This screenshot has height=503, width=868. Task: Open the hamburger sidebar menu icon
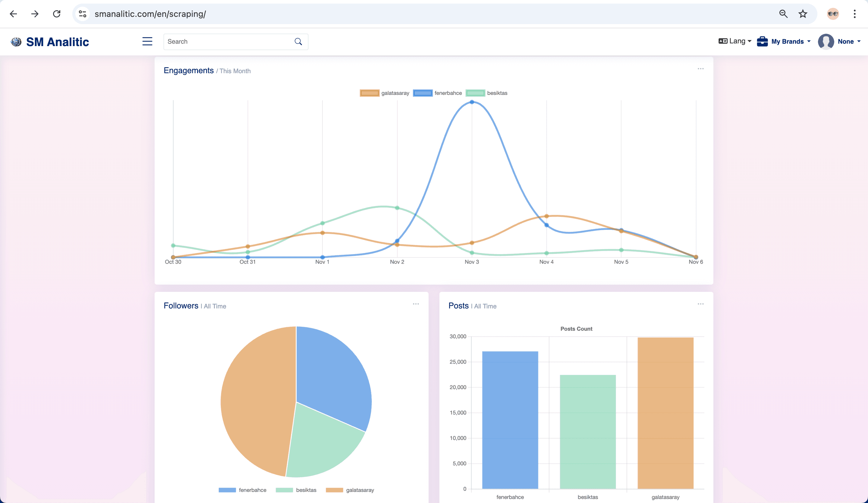147,41
